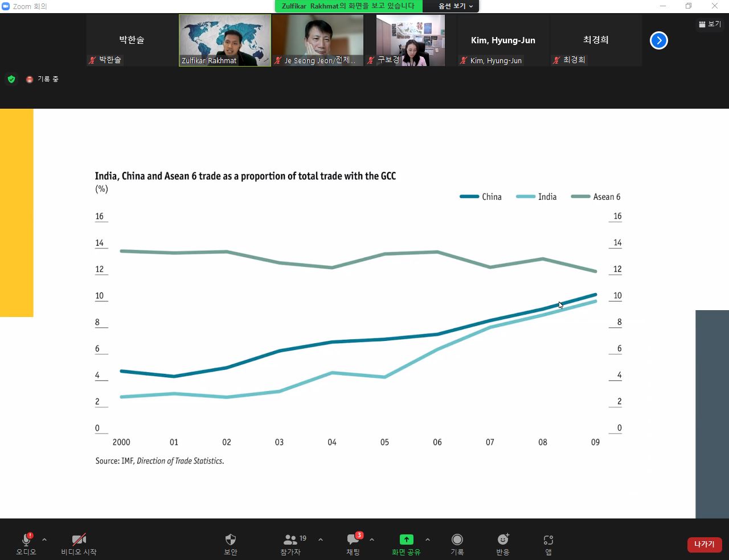729x560 pixels.
Task: Unmute the microphone (오디오) button
Action: pyautogui.click(x=26, y=540)
